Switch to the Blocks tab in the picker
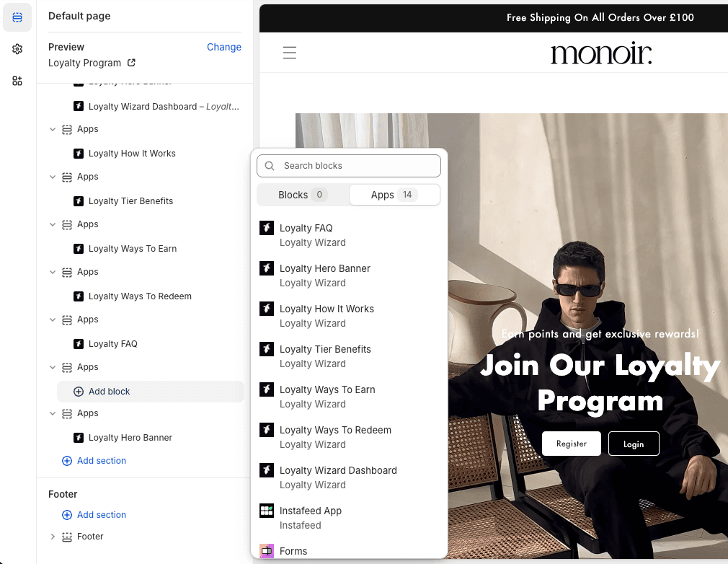Screen dimensions: 728x564 pos(301,195)
